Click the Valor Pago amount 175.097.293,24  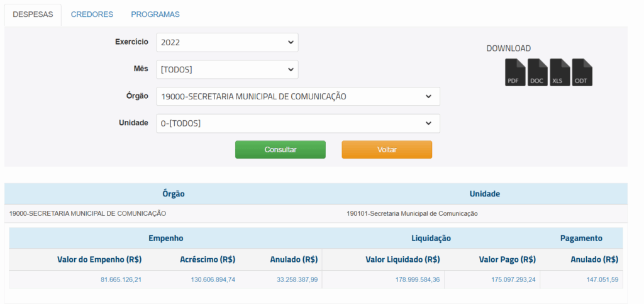(x=506, y=279)
